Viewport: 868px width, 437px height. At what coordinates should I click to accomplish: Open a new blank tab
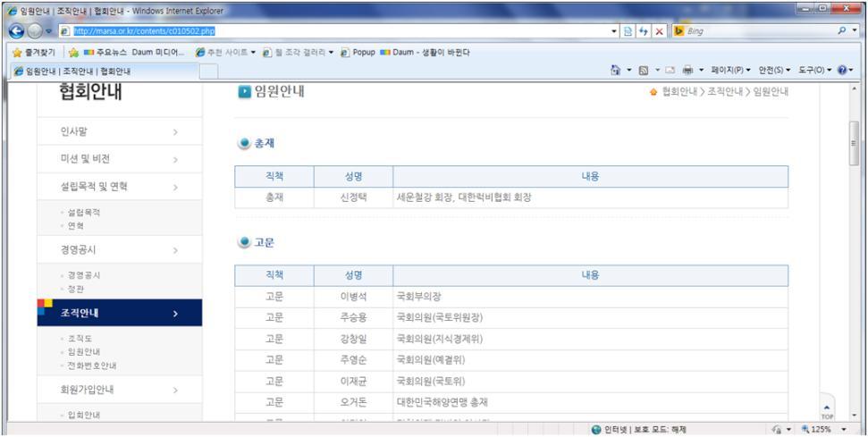tap(208, 71)
